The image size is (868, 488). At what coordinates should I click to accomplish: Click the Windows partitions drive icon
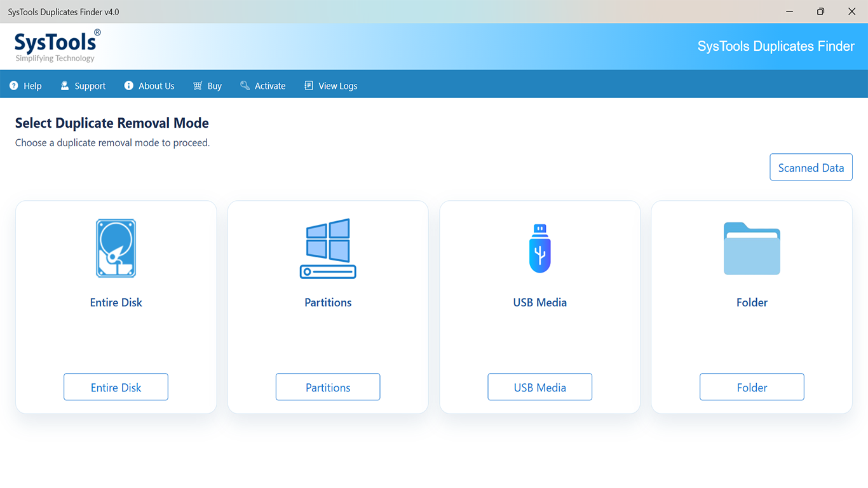pyautogui.click(x=328, y=248)
